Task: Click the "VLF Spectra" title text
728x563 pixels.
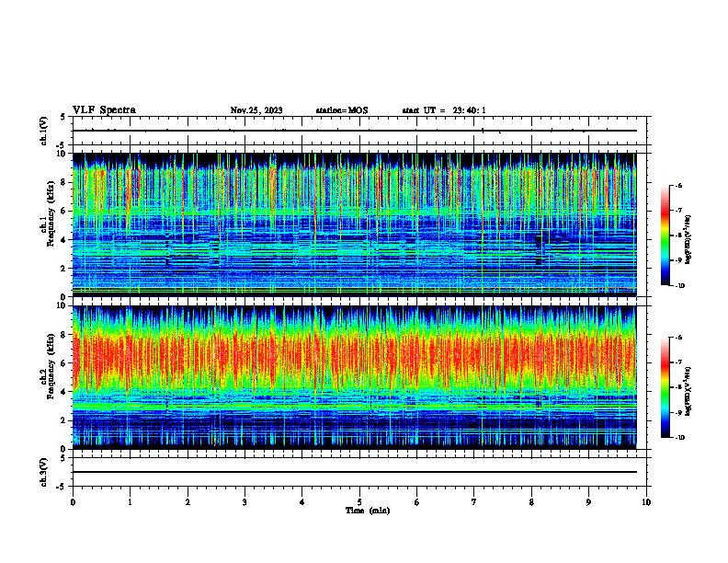Action: click(x=104, y=110)
